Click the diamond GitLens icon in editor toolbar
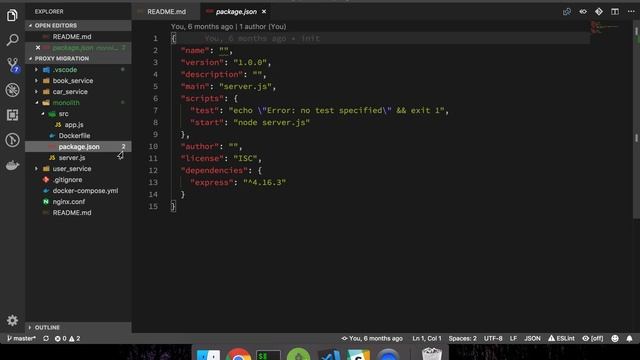Viewport: 640px width, 360px height. coord(599,12)
